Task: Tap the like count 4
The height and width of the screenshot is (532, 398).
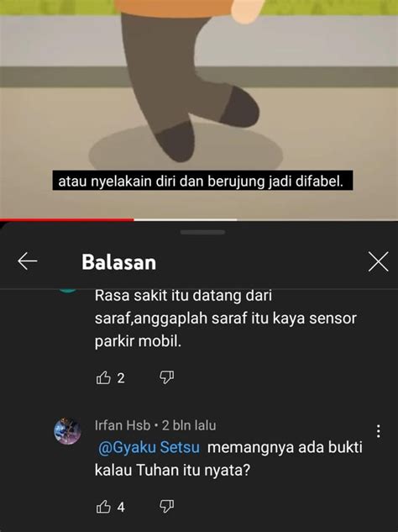Action: 121,508
